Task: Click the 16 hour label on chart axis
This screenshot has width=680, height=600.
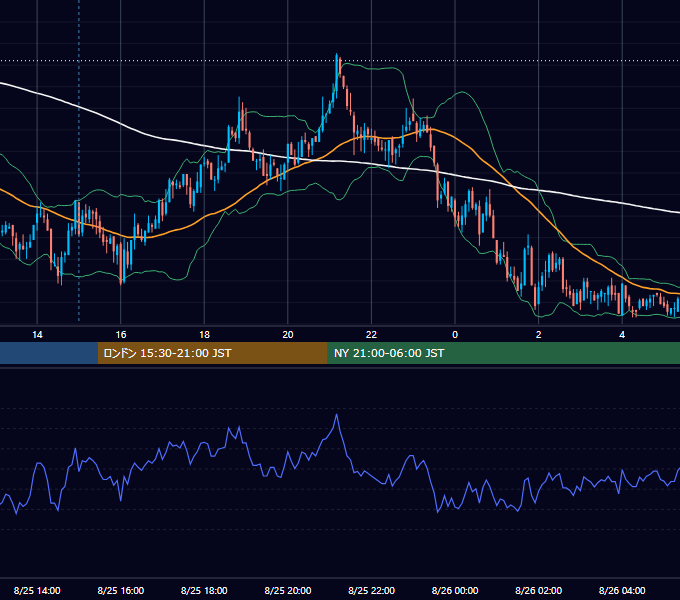Action: (121, 335)
